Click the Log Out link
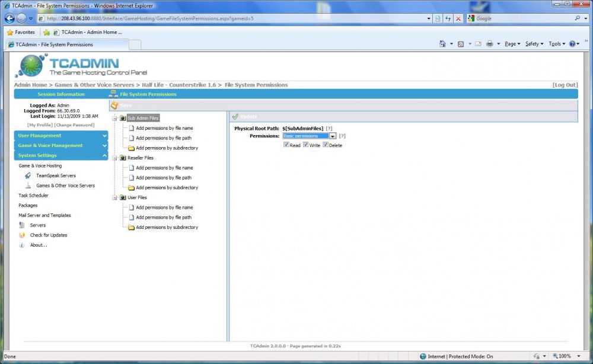This screenshot has height=364, width=593. coord(565,85)
